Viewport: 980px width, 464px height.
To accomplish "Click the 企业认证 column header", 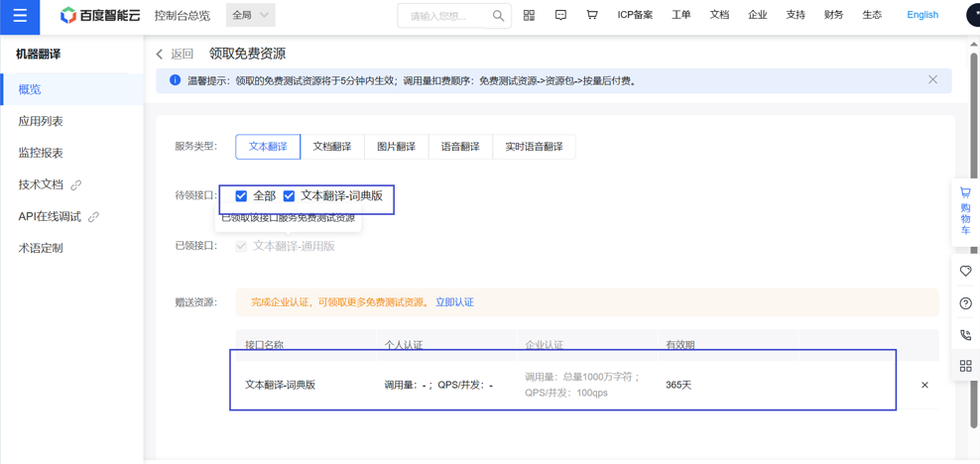I will point(545,345).
